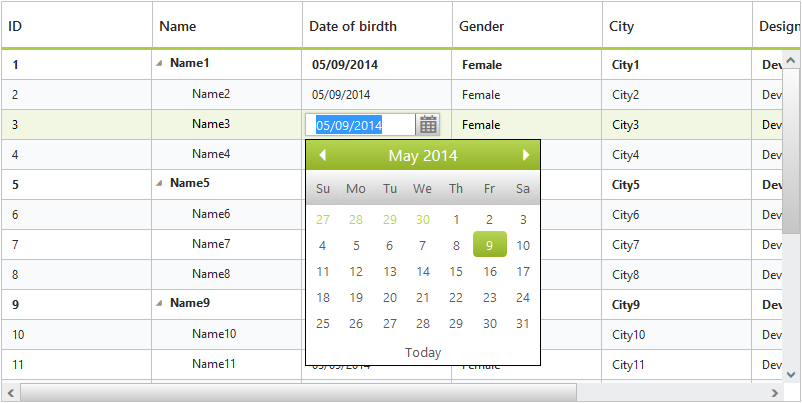Sort by the Name column header

coord(178,26)
